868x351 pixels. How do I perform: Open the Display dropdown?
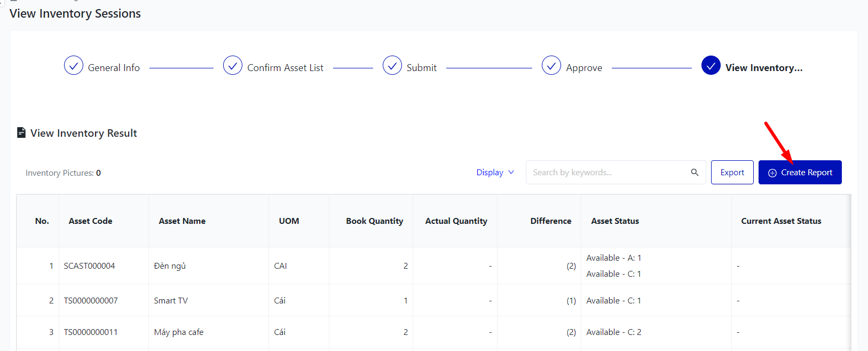(x=490, y=172)
